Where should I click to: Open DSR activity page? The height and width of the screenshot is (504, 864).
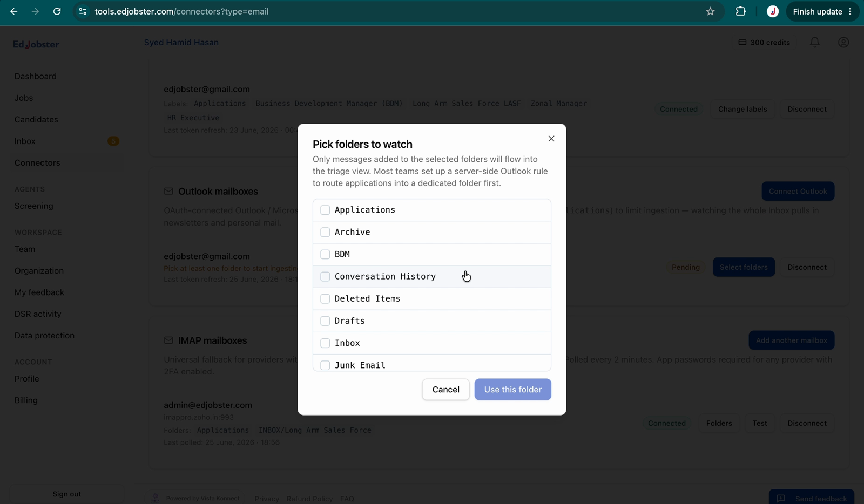tap(38, 314)
